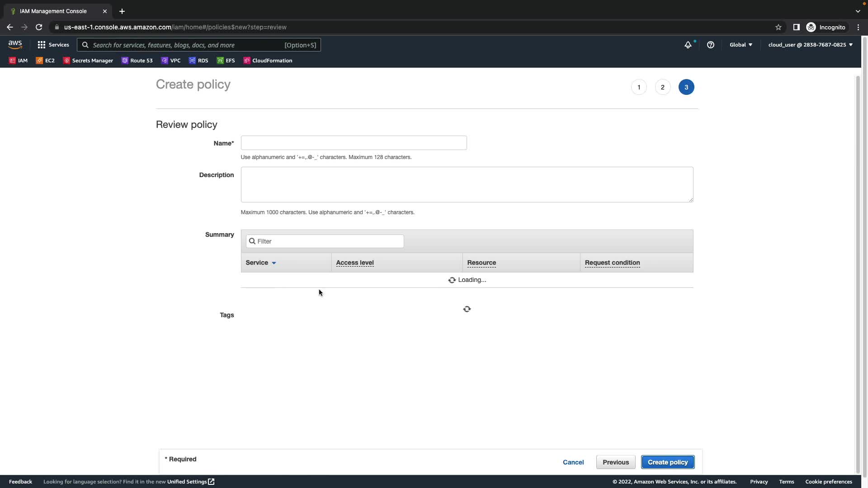Image resolution: width=868 pixels, height=488 pixels.
Task: Sort by Service column arrow
Action: (274, 263)
